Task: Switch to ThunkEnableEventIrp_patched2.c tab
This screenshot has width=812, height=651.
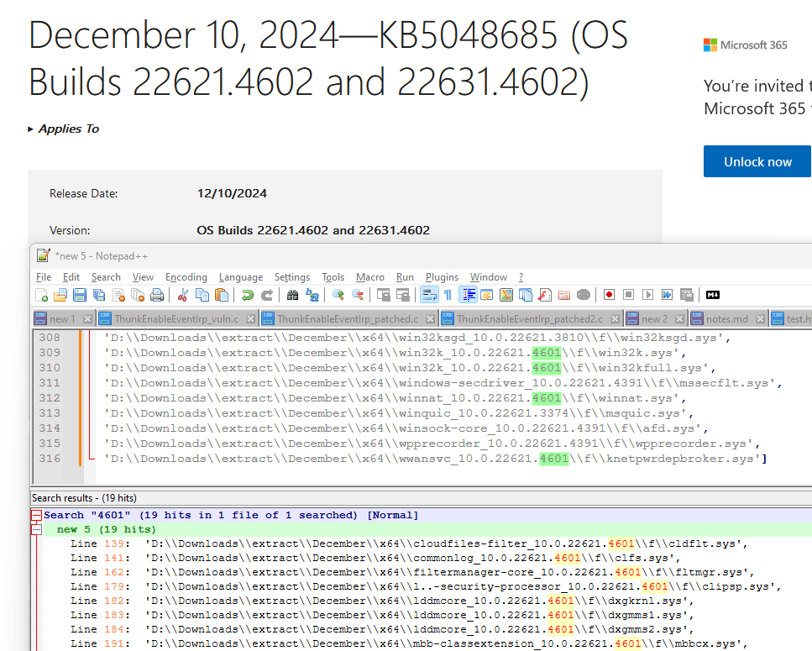Action: (x=530, y=319)
